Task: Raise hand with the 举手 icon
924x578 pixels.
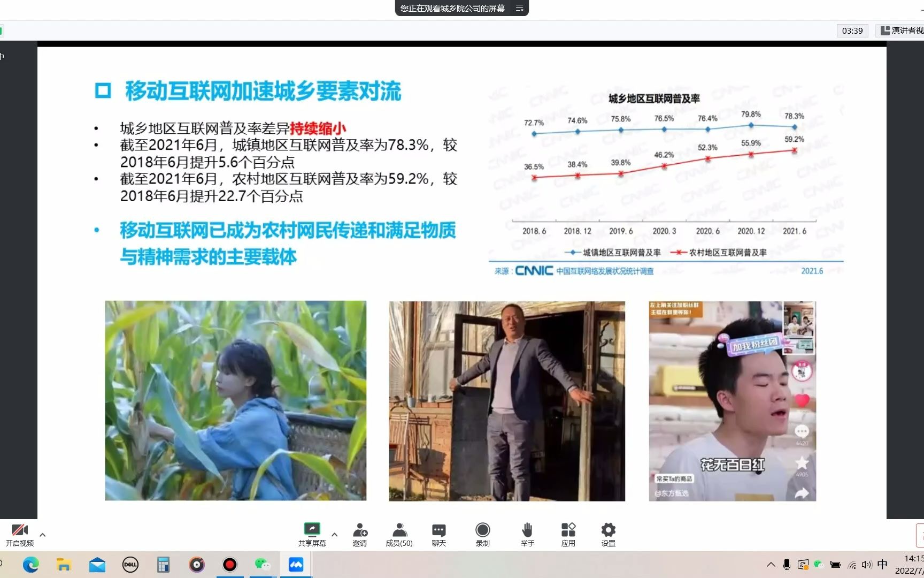Action: (527, 530)
